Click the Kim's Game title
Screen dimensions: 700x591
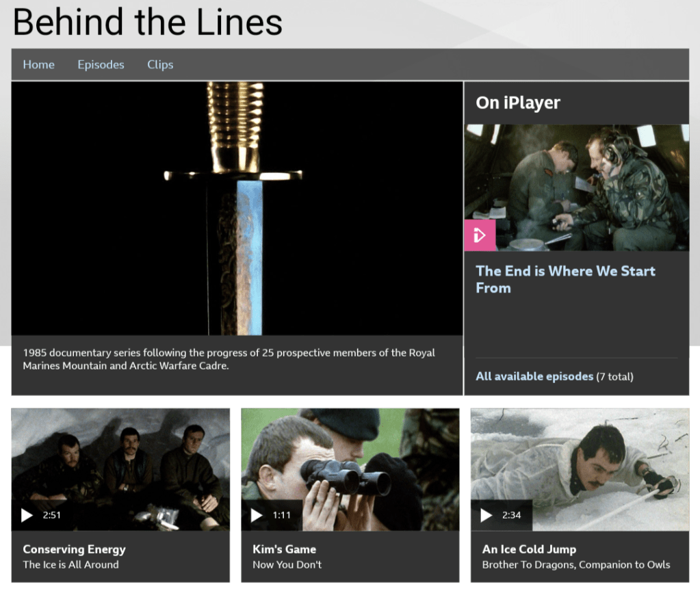click(285, 549)
